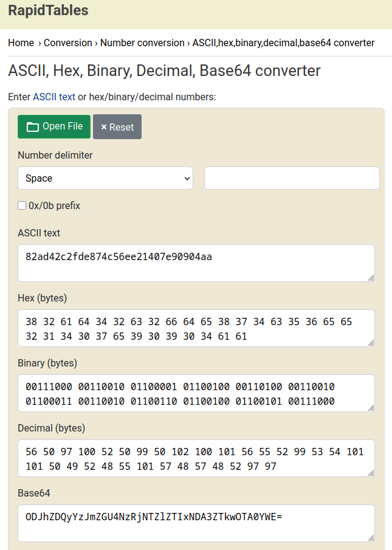The image size is (392, 550).
Task: Click inside the ASCII text input box
Action: click(196, 263)
